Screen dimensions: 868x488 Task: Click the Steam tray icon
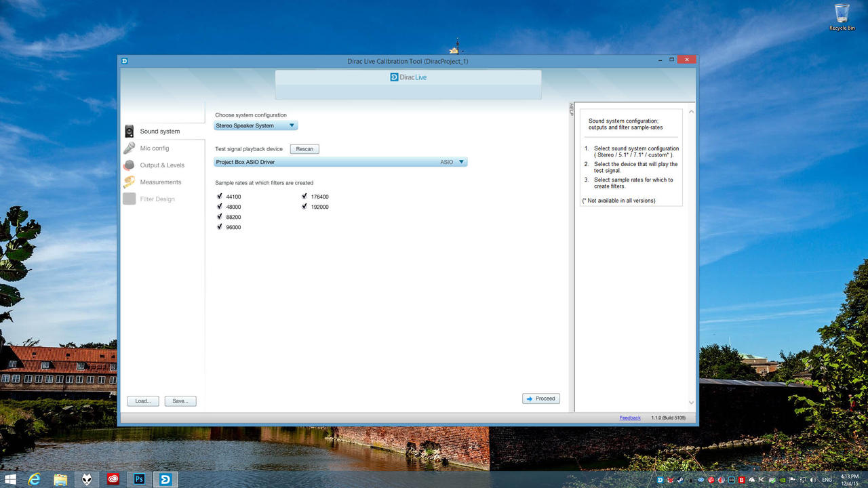(x=681, y=480)
